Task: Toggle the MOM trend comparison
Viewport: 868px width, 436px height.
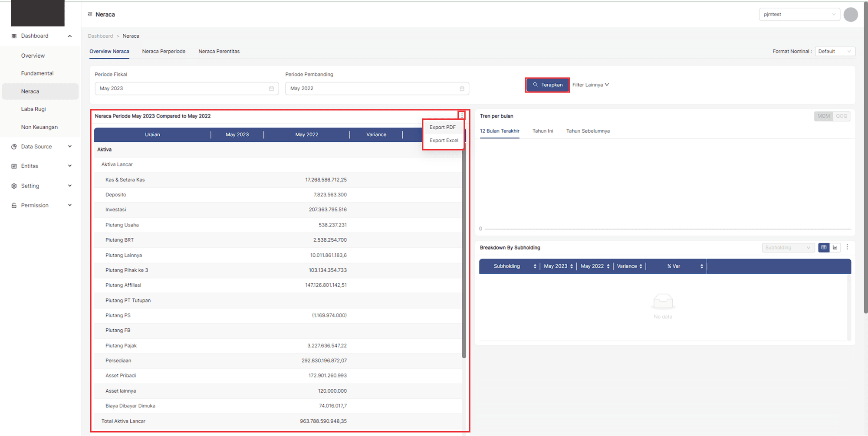Action: coord(823,116)
